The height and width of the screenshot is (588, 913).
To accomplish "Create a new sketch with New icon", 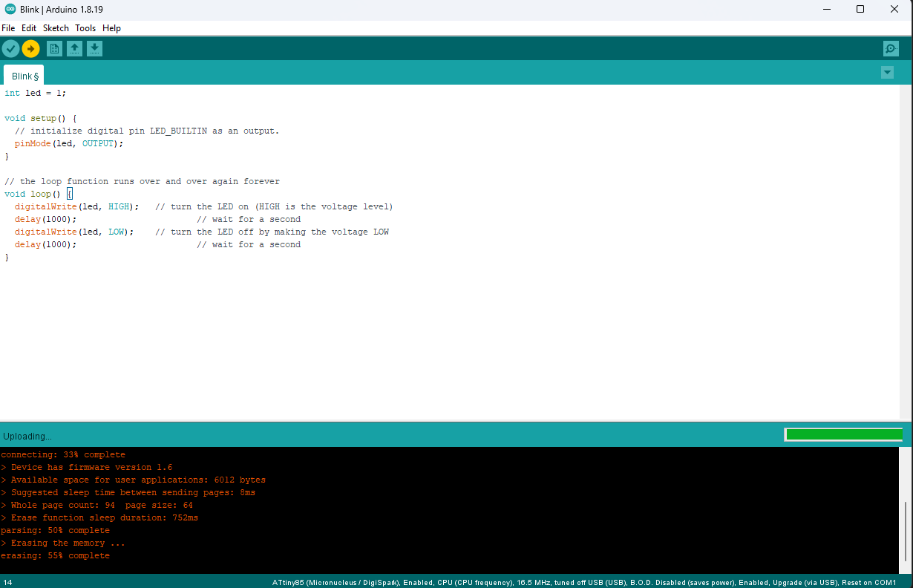I will pyautogui.click(x=54, y=49).
